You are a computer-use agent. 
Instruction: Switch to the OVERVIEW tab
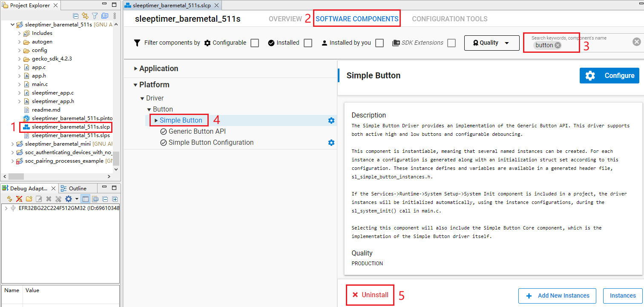[285, 19]
